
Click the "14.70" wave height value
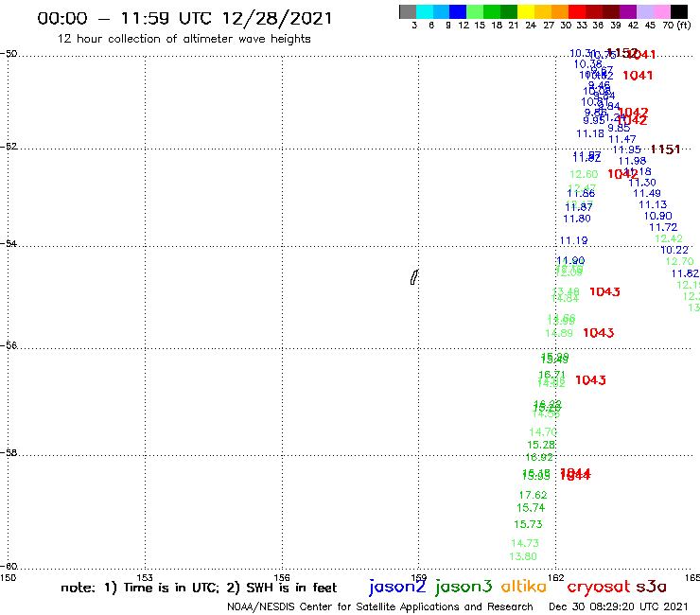click(543, 432)
